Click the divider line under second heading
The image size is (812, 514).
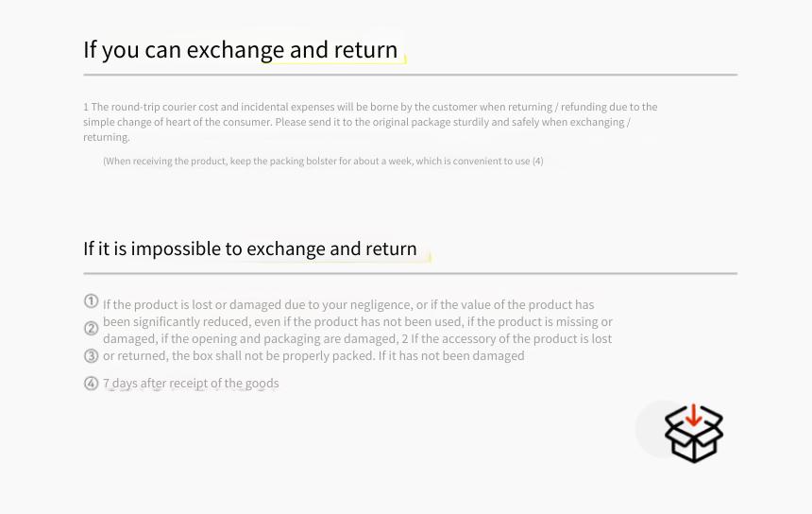(410, 273)
